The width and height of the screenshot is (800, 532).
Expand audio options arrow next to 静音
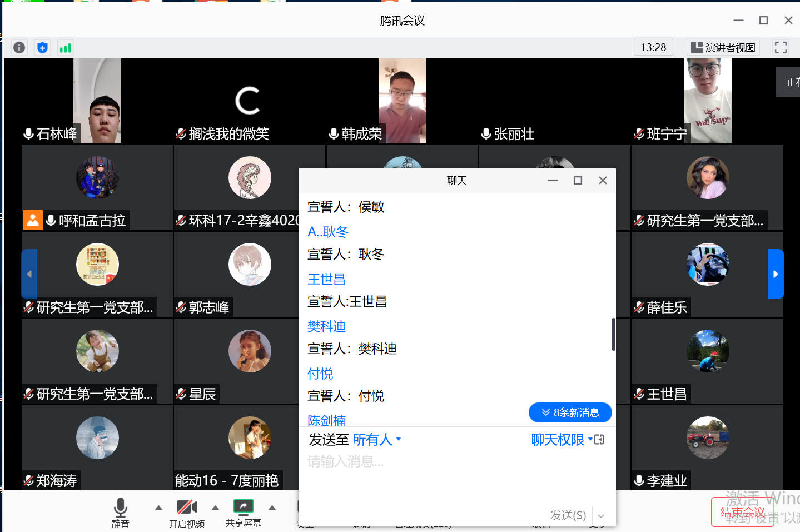pyautogui.click(x=158, y=508)
